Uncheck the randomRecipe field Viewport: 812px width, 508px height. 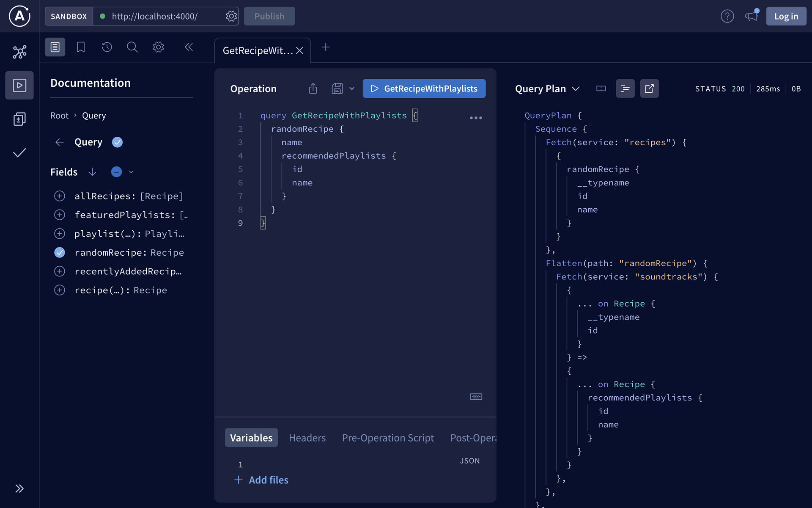(x=60, y=252)
